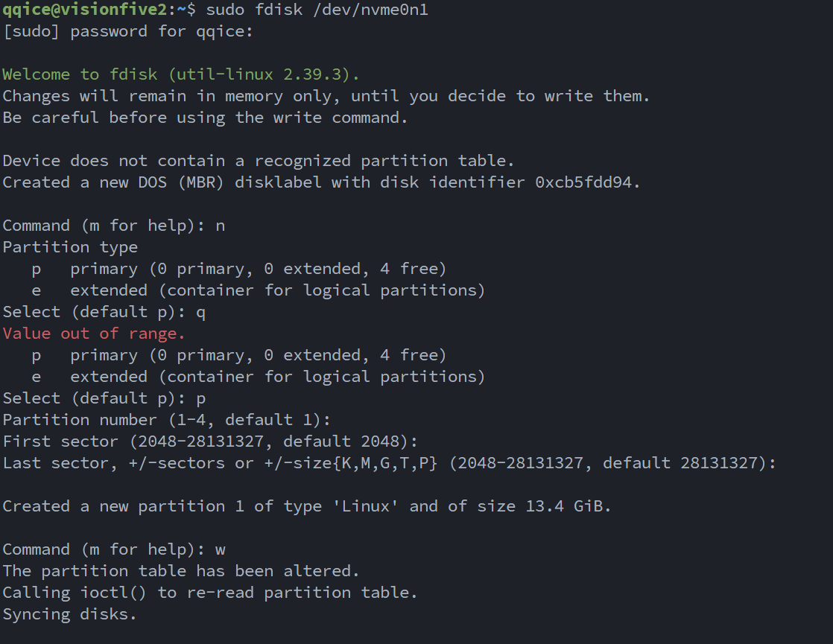
Task: Click the disk identifier 0xcb5fdd94 text
Action: click(588, 182)
